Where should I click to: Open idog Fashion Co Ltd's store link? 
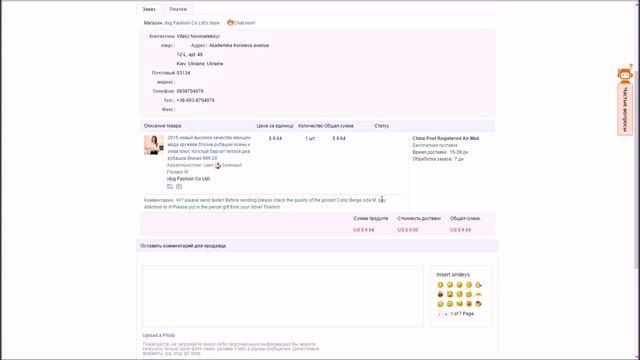(192, 23)
